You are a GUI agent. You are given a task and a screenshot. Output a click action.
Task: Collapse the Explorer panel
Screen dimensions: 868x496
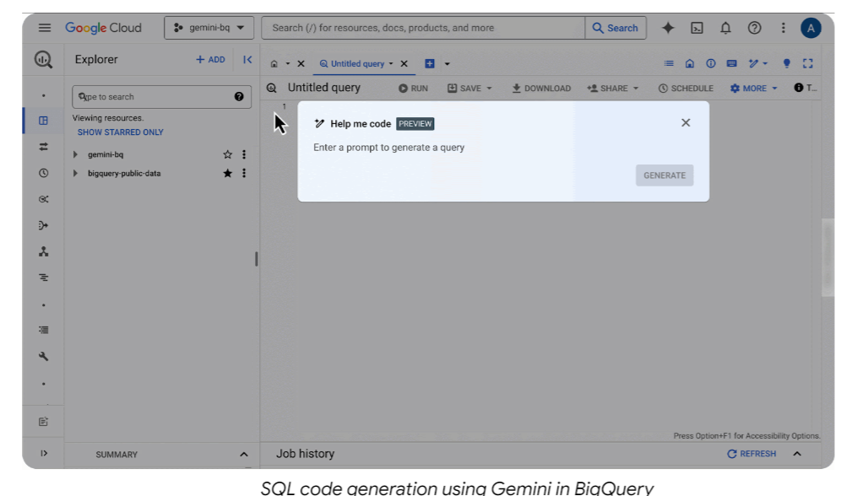tap(247, 59)
